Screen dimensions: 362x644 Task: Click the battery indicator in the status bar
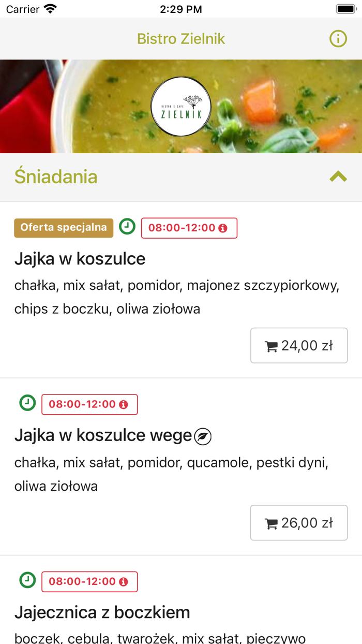tap(344, 8)
